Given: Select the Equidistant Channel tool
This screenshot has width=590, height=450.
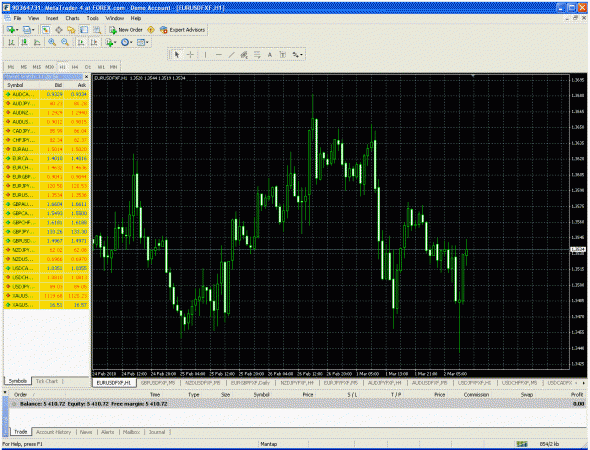Looking at the screenshot, I should [244, 55].
